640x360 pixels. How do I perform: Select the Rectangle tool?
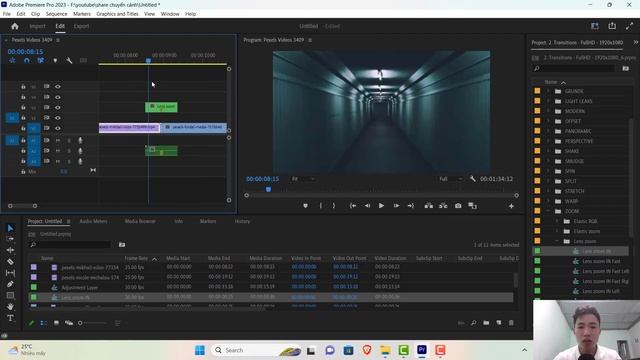10,295
